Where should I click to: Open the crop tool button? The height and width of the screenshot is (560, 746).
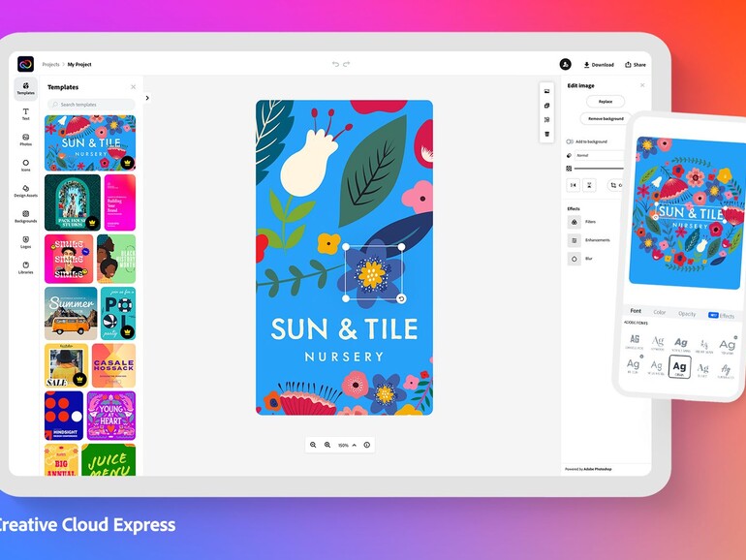tap(614, 185)
